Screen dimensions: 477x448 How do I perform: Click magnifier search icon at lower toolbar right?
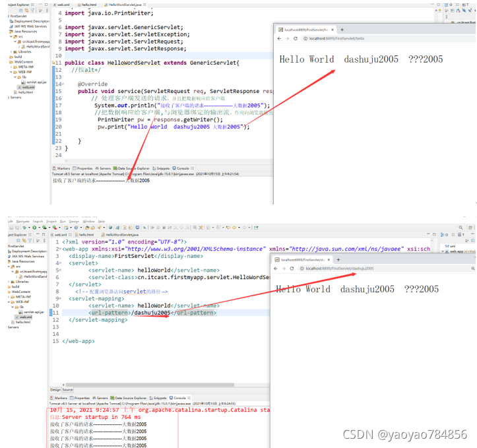[x=461, y=228]
